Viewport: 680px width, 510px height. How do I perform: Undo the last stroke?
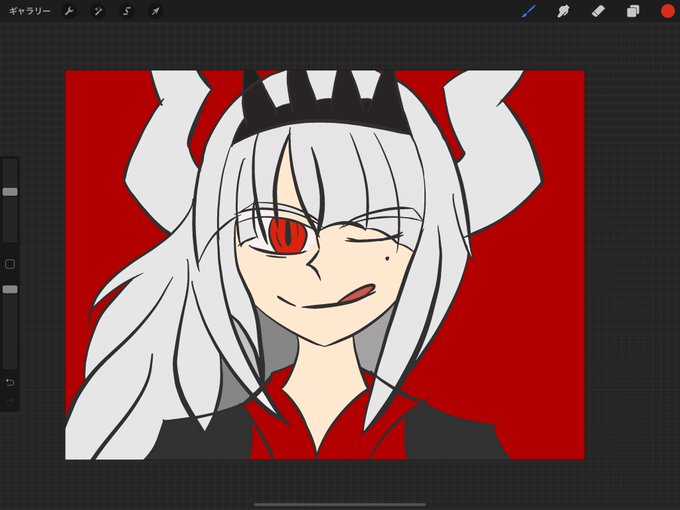pyautogui.click(x=10, y=382)
